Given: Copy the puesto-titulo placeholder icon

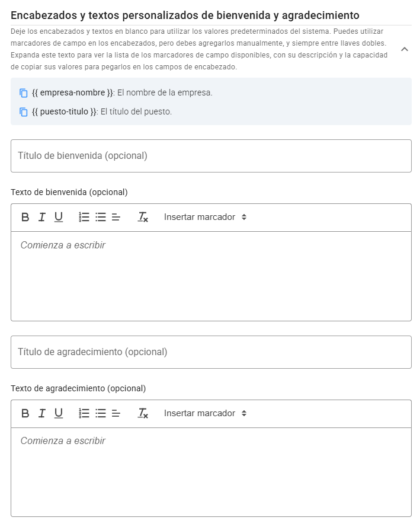Looking at the screenshot, I should pos(24,110).
